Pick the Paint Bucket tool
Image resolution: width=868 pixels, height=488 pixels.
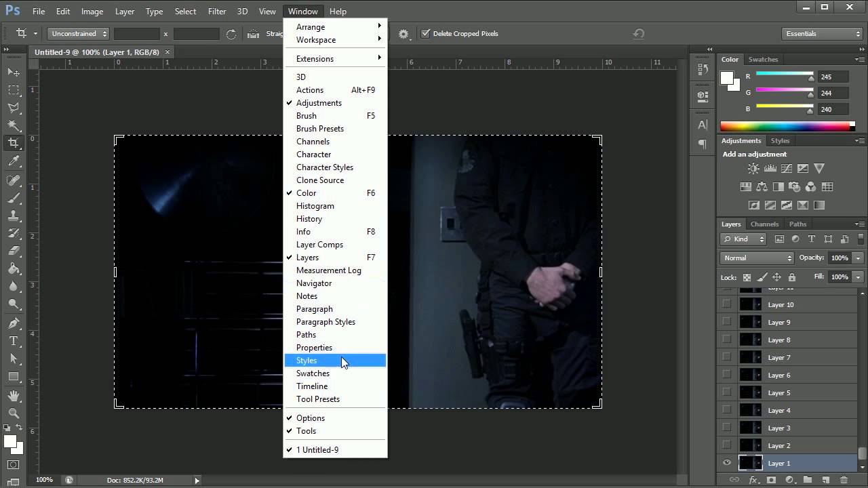coord(14,268)
